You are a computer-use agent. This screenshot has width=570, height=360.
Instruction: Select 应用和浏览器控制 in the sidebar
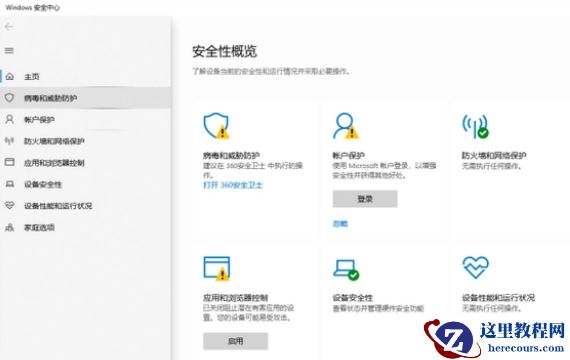coord(85,163)
